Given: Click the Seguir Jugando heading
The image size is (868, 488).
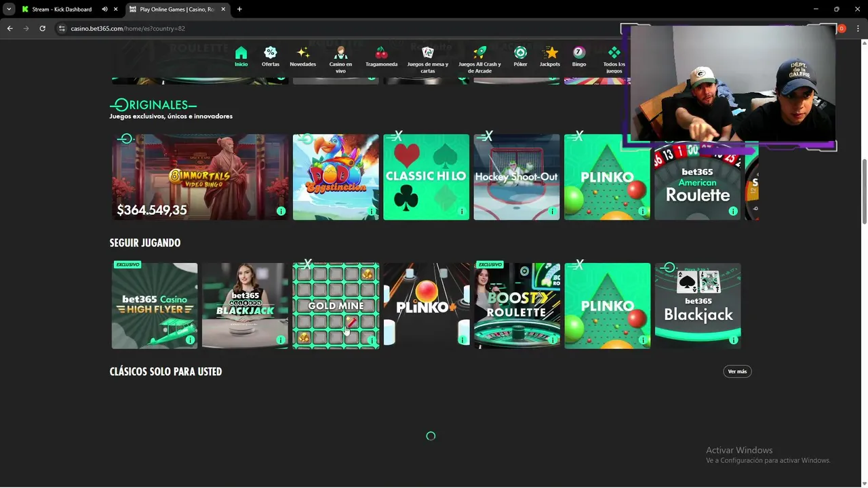Looking at the screenshot, I should point(145,243).
